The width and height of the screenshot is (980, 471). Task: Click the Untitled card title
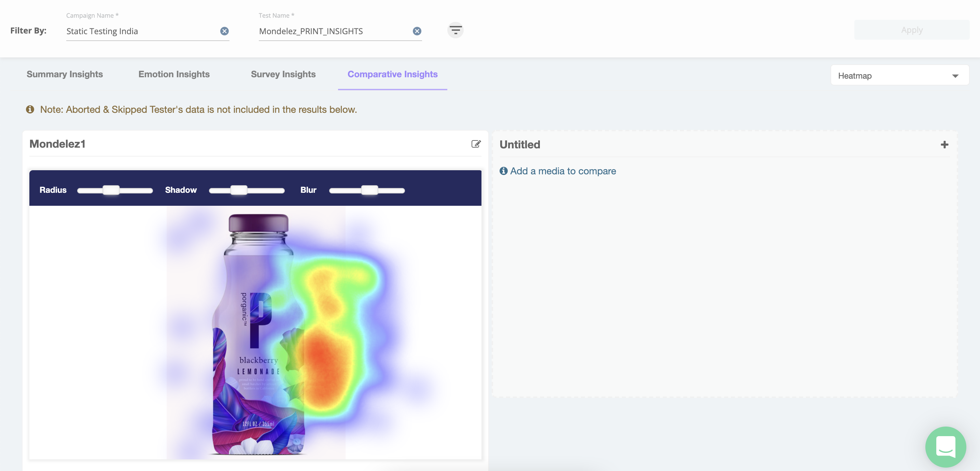pos(520,145)
